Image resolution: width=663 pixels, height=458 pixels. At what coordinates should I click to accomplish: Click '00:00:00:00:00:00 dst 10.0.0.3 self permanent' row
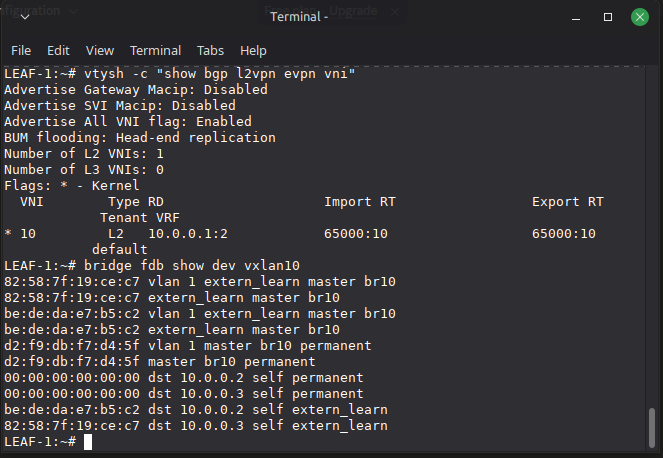tap(184, 394)
